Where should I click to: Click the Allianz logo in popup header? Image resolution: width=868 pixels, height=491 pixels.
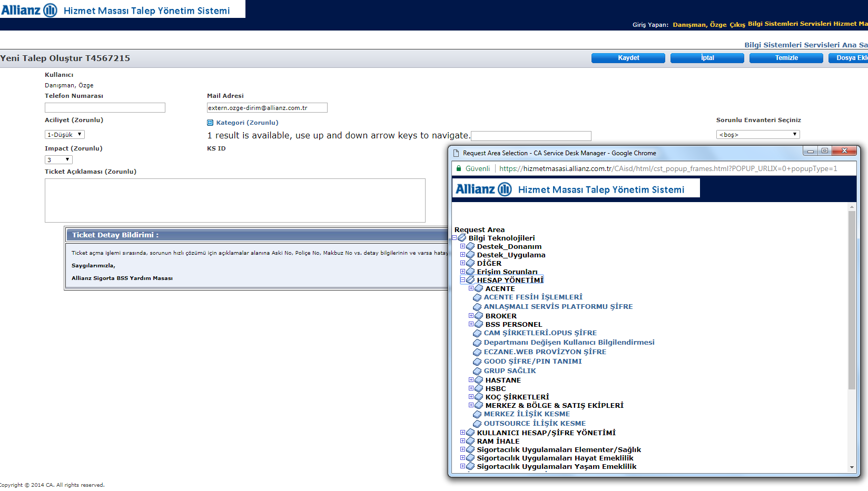484,189
